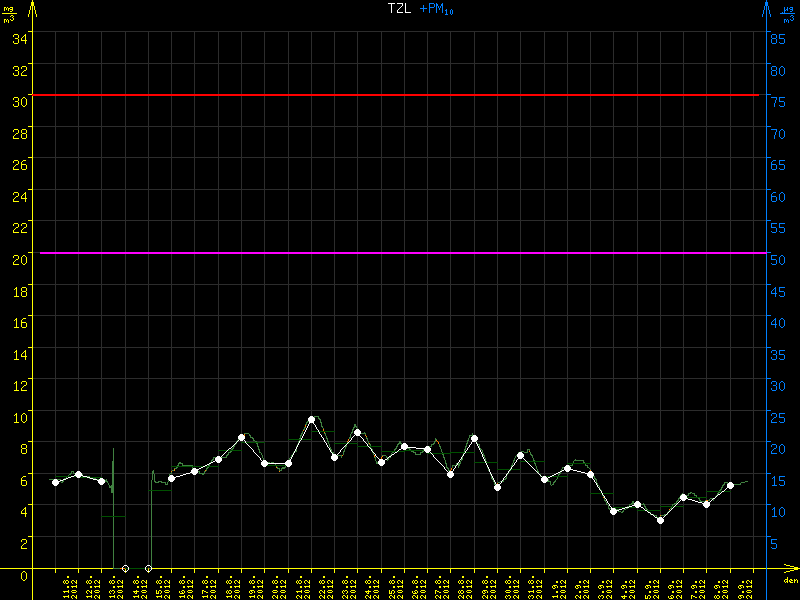Click the zero-value data marker on 14.8.2012
This screenshot has height=600, width=800.
click(125, 569)
